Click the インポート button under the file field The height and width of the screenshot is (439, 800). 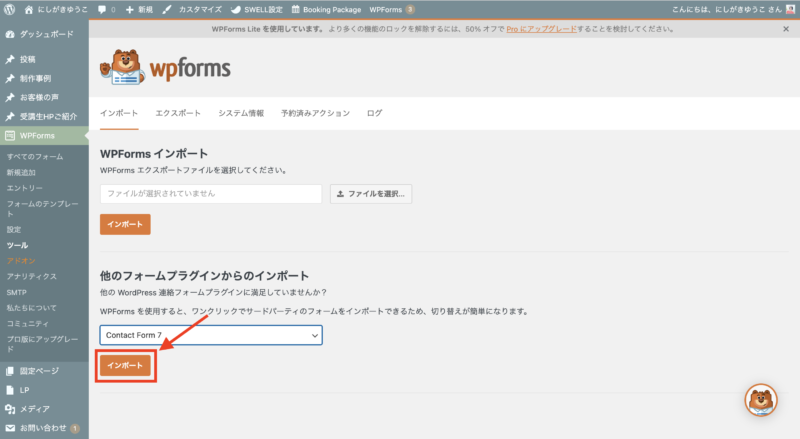click(x=125, y=225)
